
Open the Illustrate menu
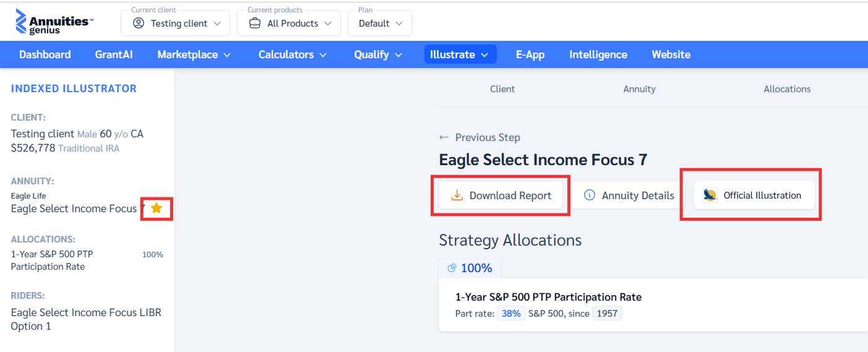pyautogui.click(x=460, y=54)
